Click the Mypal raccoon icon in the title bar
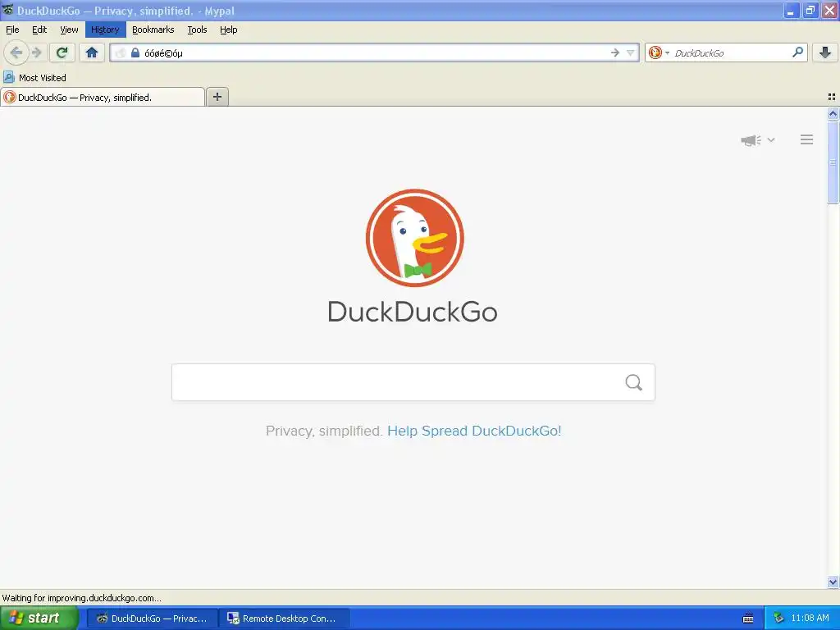The width and height of the screenshot is (840, 630). pos(7,10)
